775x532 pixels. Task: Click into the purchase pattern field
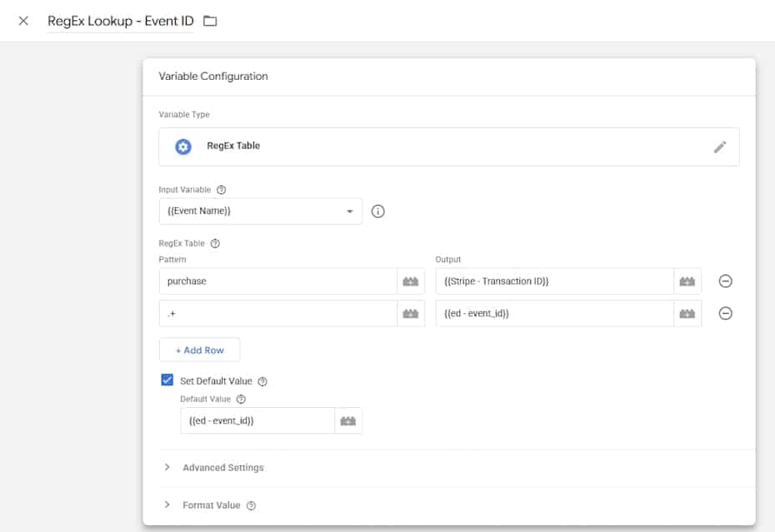coord(278,281)
